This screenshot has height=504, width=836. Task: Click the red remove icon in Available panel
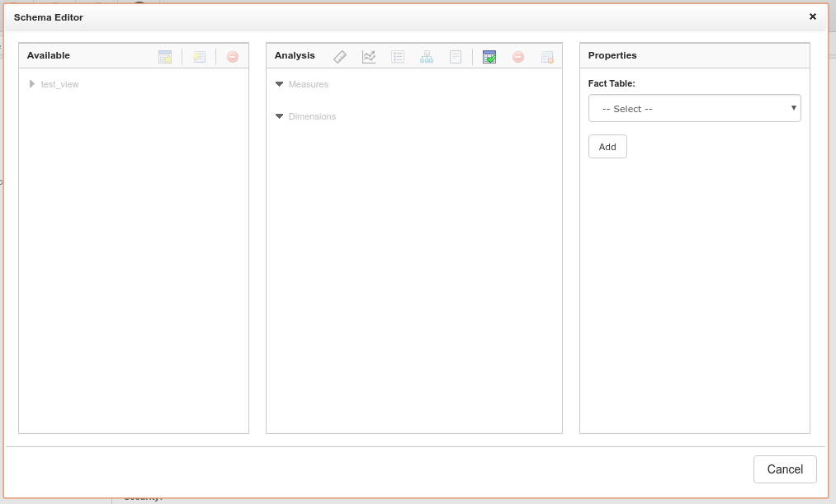tap(233, 57)
